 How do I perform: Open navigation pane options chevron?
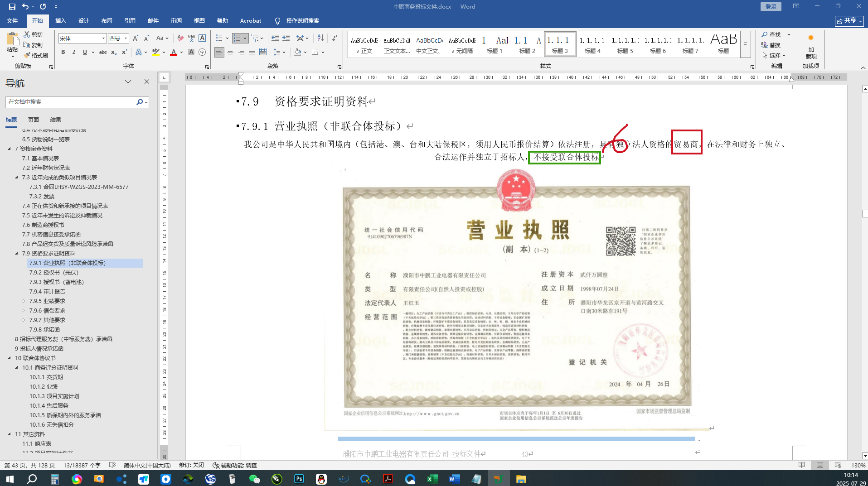pyautogui.click(x=128, y=82)
